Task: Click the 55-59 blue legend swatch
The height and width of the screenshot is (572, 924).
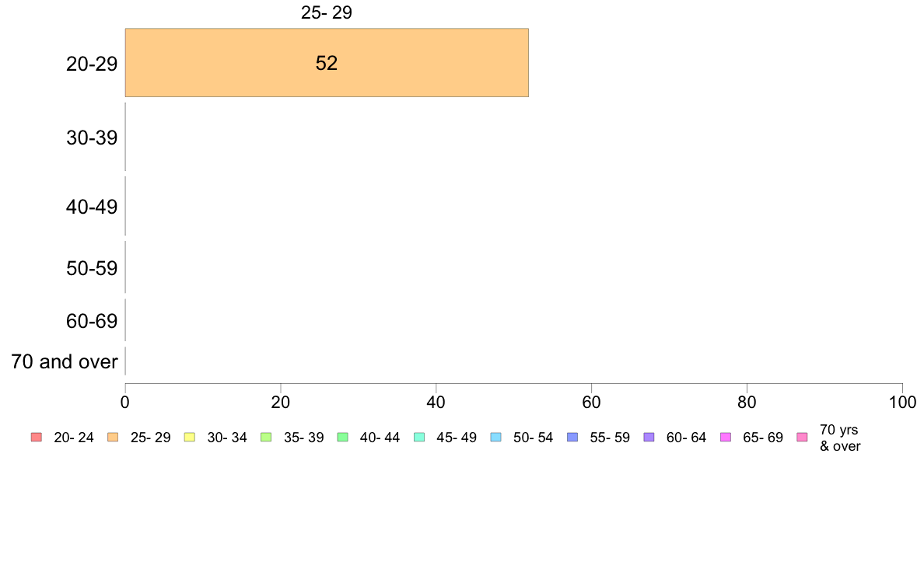Action: (x=572, y=437)
